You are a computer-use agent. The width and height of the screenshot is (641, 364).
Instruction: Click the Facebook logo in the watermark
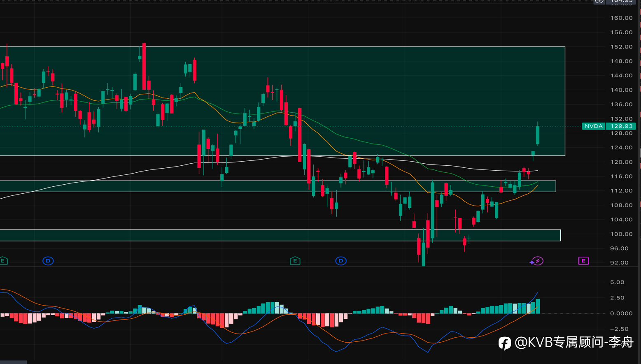505,343
